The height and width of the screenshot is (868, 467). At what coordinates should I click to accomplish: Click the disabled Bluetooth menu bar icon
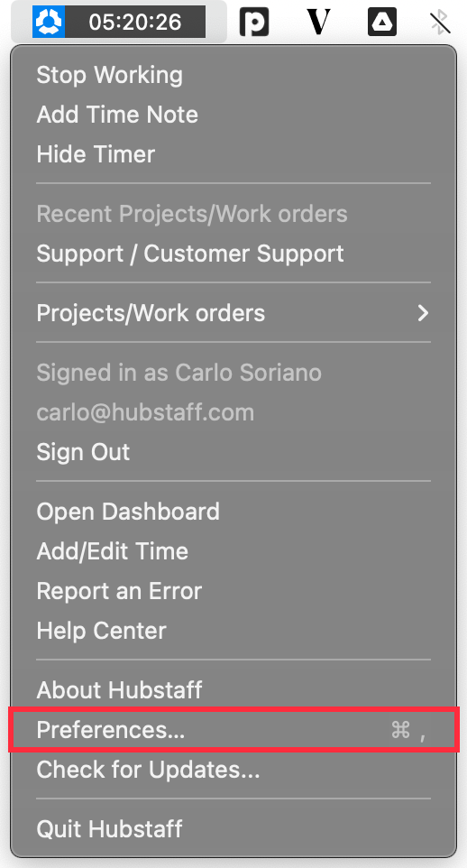point(440,23)
